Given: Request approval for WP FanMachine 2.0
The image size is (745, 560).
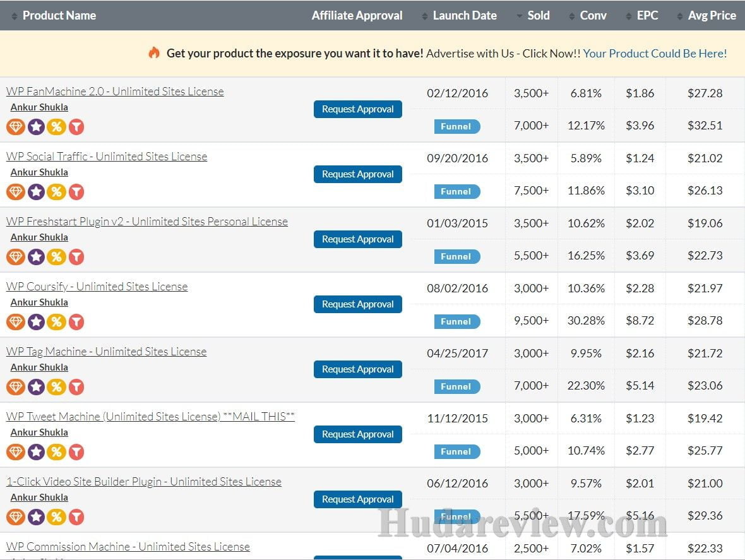Looking at the screenshot, I should pos(358,109).
